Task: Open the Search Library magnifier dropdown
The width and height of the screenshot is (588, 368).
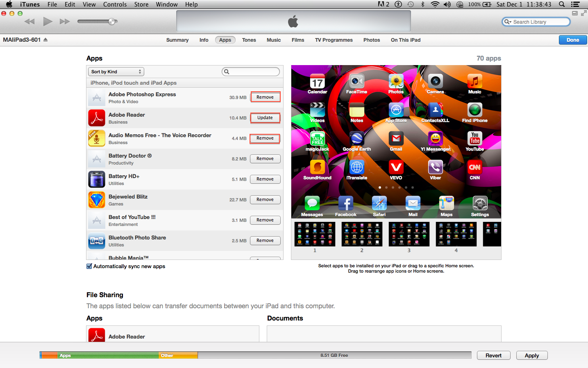Action: [x=508, y=22]
